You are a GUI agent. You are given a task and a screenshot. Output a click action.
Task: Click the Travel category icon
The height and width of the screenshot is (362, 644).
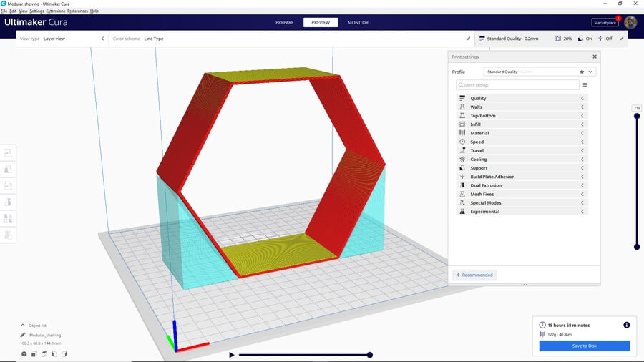(x=462, y=151)
